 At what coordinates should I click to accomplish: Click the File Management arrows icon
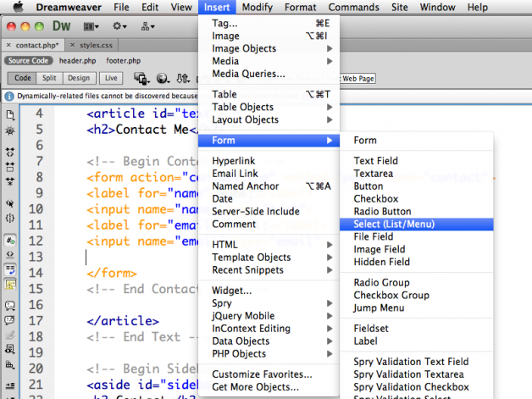183,79
